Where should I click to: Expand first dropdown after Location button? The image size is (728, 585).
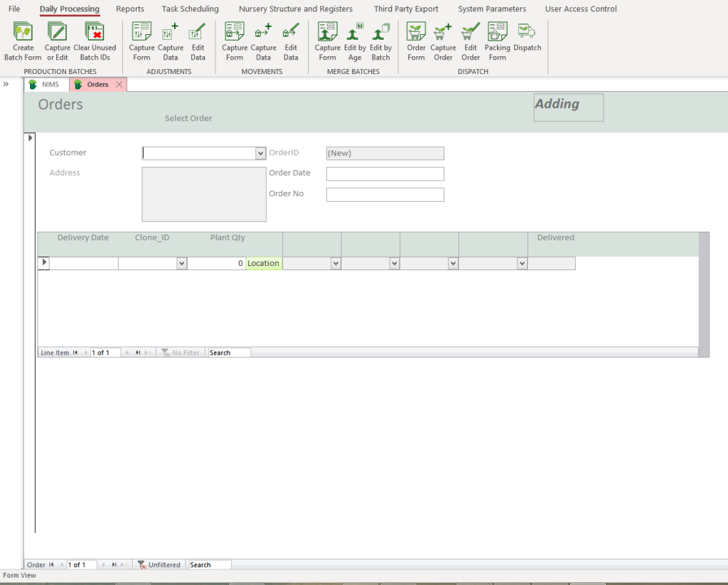pos(336,264)
